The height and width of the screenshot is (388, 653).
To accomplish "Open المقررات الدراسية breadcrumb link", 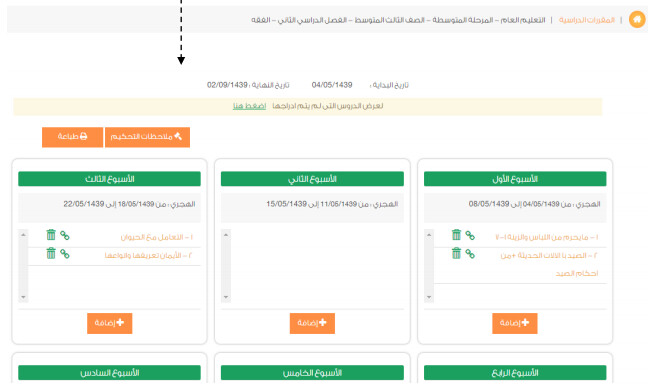I will pos(586,20).
